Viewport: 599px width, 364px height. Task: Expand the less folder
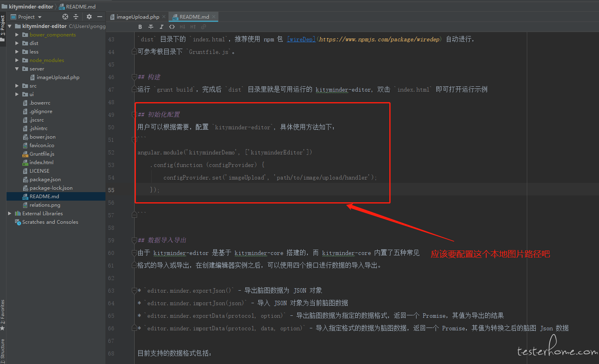tap(17, 52)
